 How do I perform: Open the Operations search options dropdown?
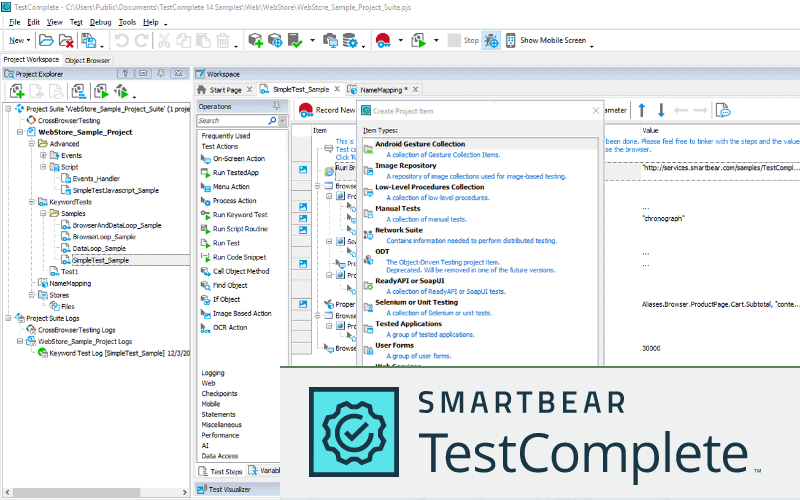pyautogui.click(x=283, y=121)
